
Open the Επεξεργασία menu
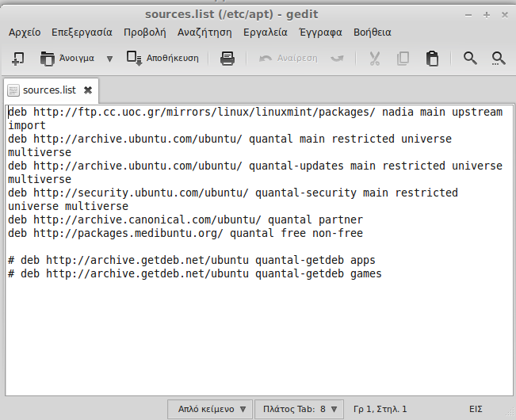[82, 32]
